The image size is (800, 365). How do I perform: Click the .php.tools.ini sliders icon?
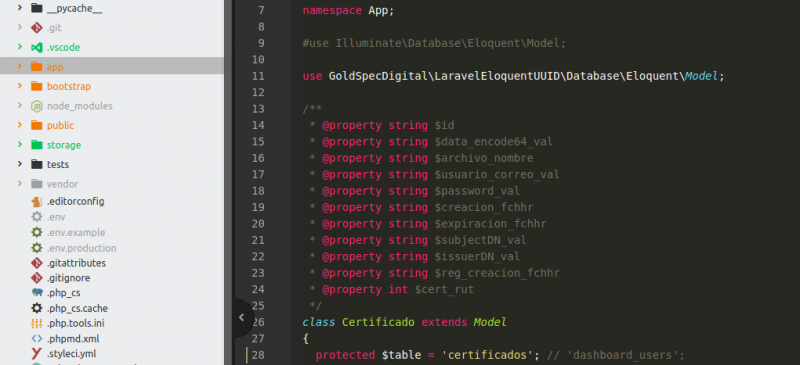point(36,323)
